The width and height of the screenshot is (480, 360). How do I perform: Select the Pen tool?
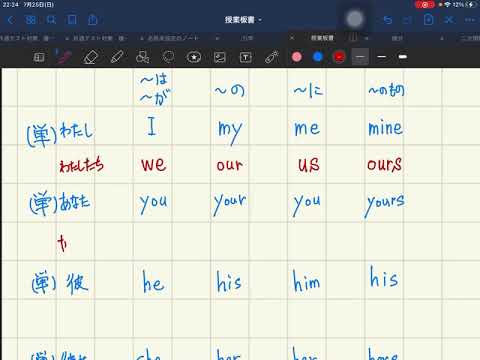click(63, 57)
